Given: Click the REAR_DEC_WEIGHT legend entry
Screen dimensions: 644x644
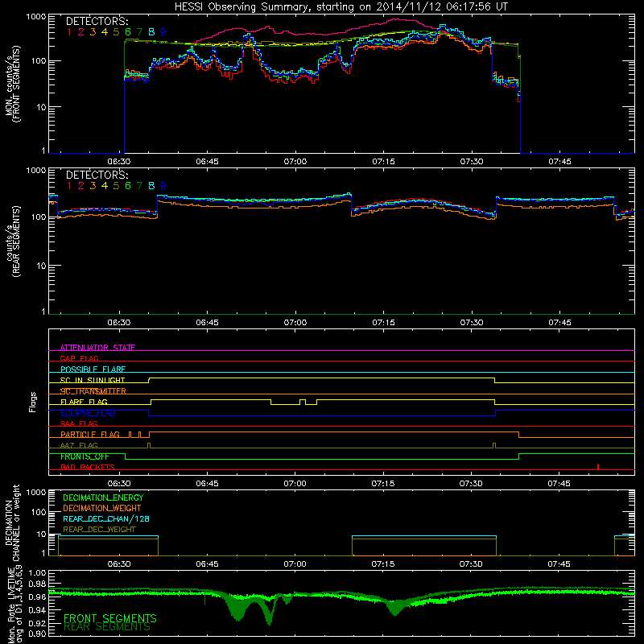Looking at the screenshot, I should point(99,530).
